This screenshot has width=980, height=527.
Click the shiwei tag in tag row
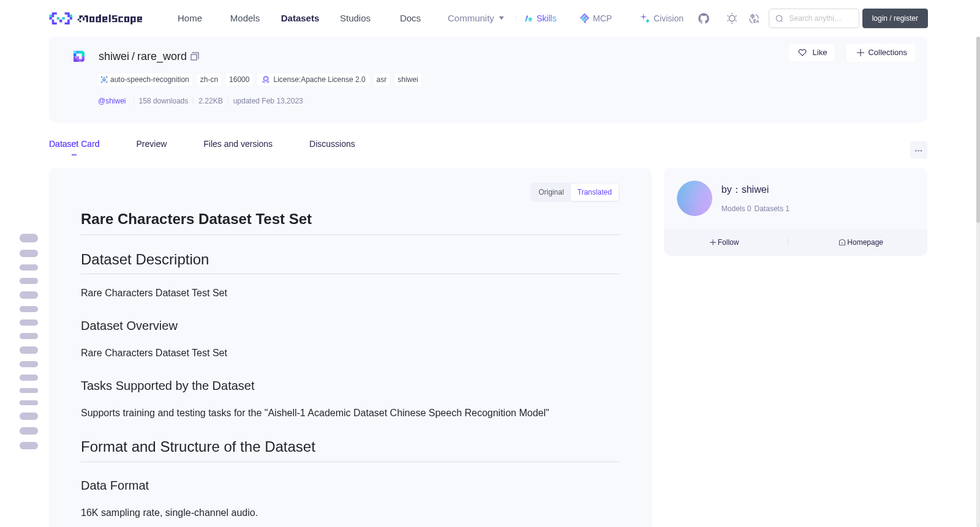click(x=408, y=80)
